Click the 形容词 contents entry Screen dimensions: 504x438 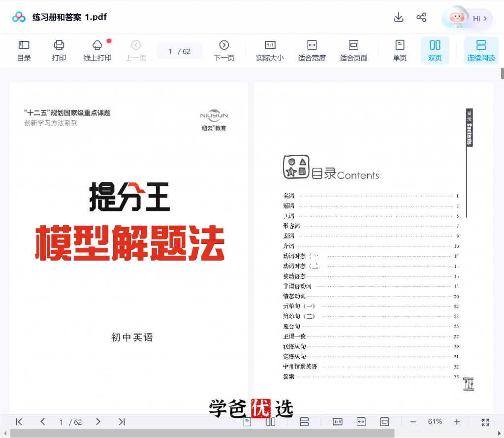[371, 226]
